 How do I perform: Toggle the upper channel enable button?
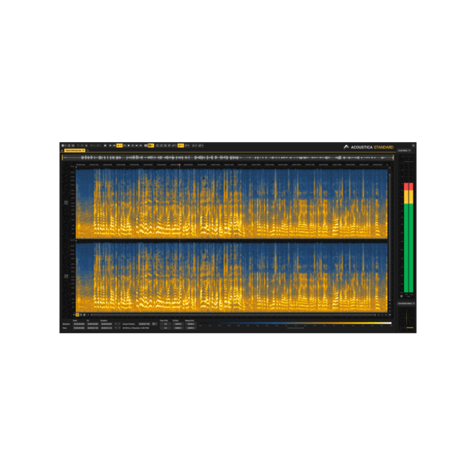tap(66, 202)
